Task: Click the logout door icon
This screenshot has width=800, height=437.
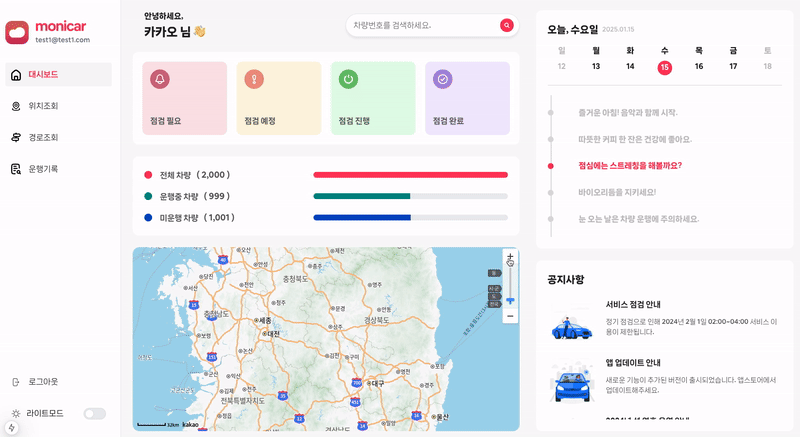Action: pyautogui.click(x=16, y=382)
